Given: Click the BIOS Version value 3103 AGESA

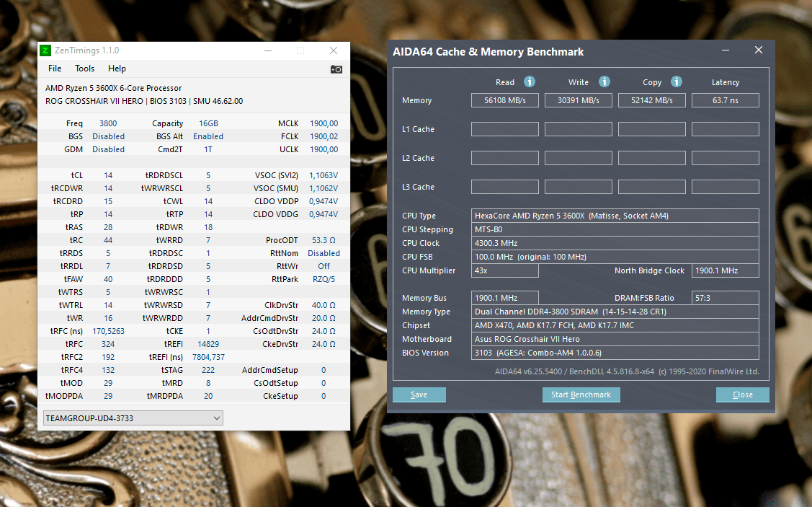Looking at the screenshot, I should [615, 353].
